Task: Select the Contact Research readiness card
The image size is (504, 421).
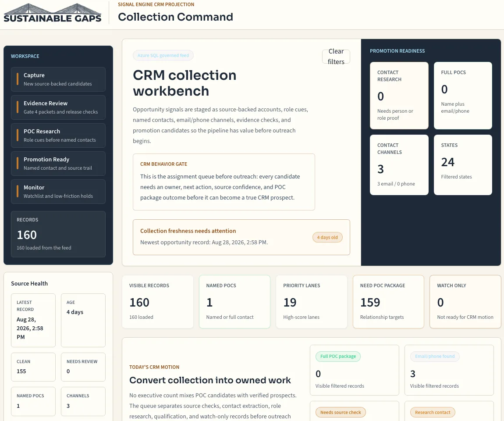Action: 399,96
